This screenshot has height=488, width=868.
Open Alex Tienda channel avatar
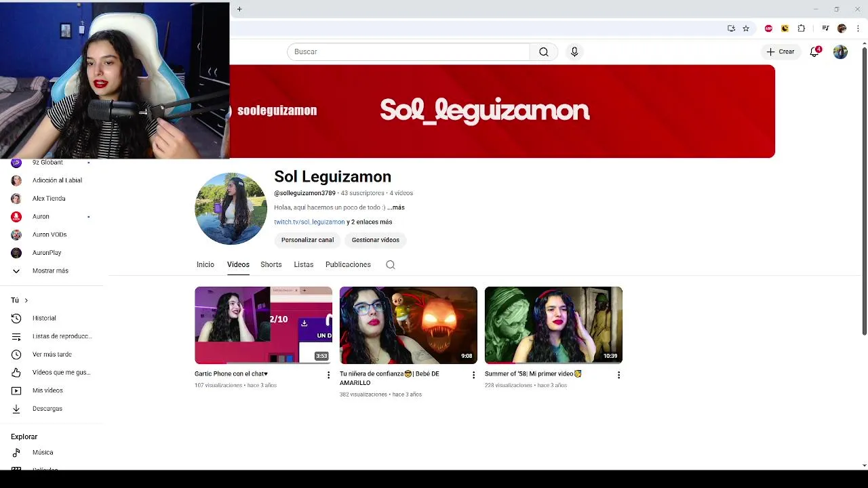[16, 199]
